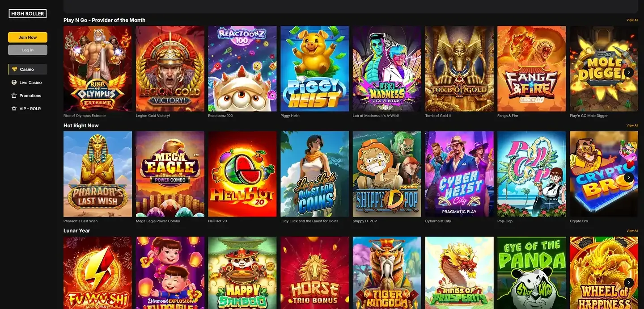This screenshot has width=644, height=309.
Task: Click the VIP - ROLR crown icon
Action: point(14,109)
